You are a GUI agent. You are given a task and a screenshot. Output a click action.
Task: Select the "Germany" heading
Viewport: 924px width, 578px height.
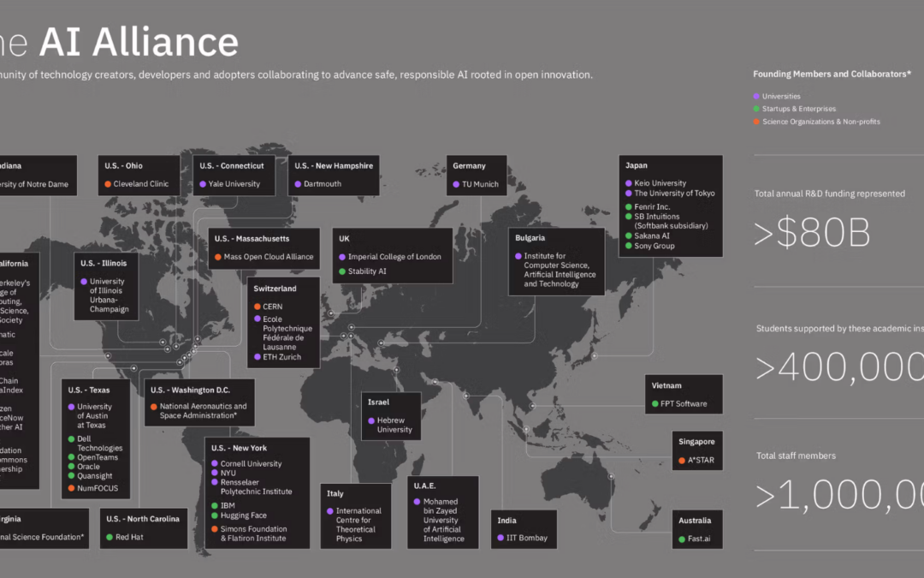469,166
